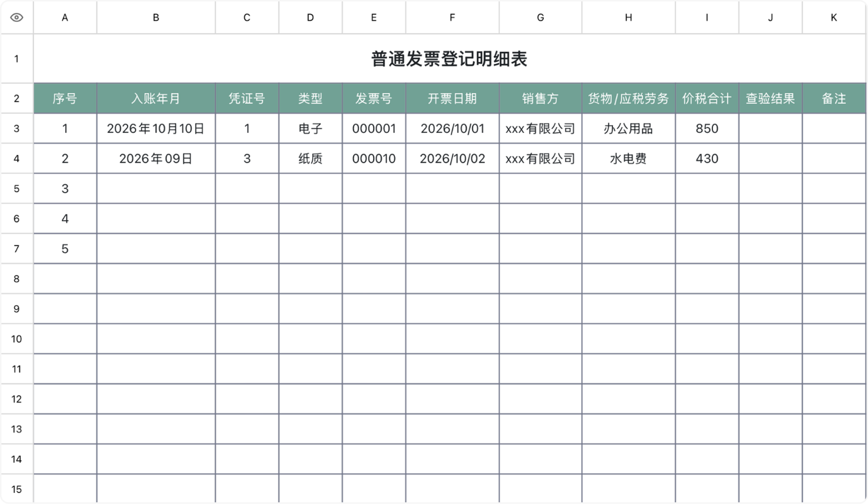The width and height of the screenshot is (868, 504).
Task: Toggle the eye visibility icon
Action: [x=17, y=17]
